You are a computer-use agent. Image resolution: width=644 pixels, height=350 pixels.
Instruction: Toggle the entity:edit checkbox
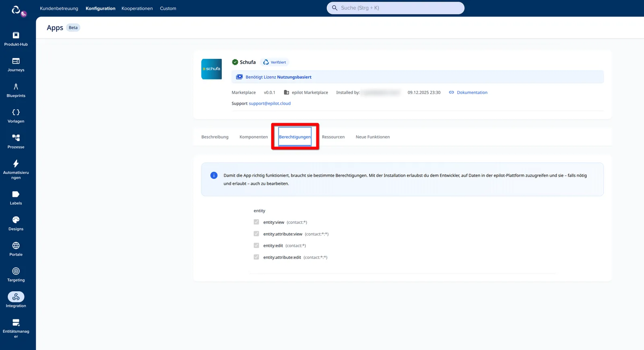pos(256,245)
